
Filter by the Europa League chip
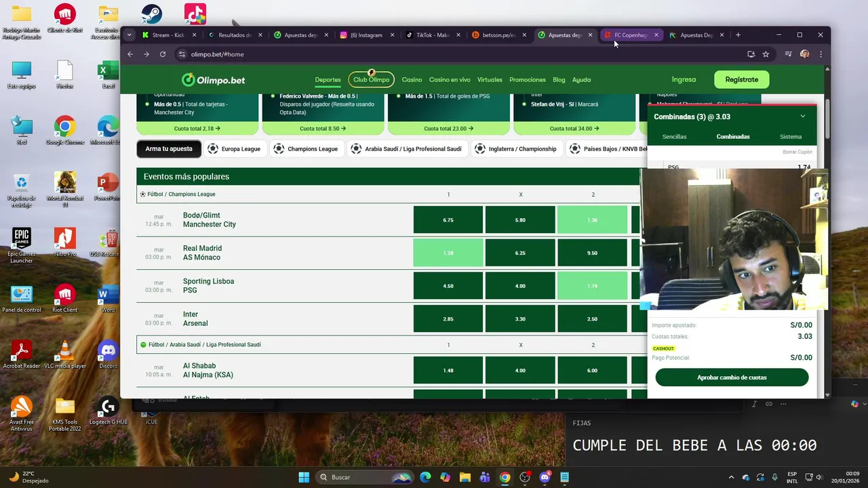234,149
